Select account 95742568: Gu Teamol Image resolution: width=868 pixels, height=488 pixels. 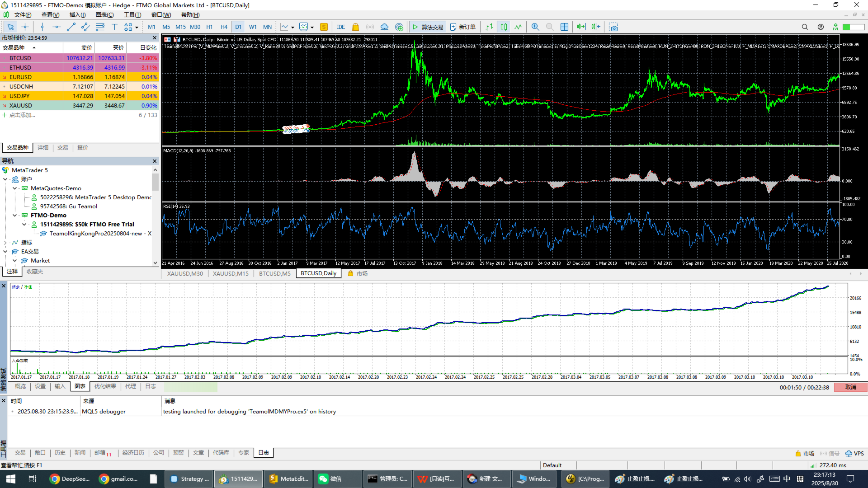68,206
